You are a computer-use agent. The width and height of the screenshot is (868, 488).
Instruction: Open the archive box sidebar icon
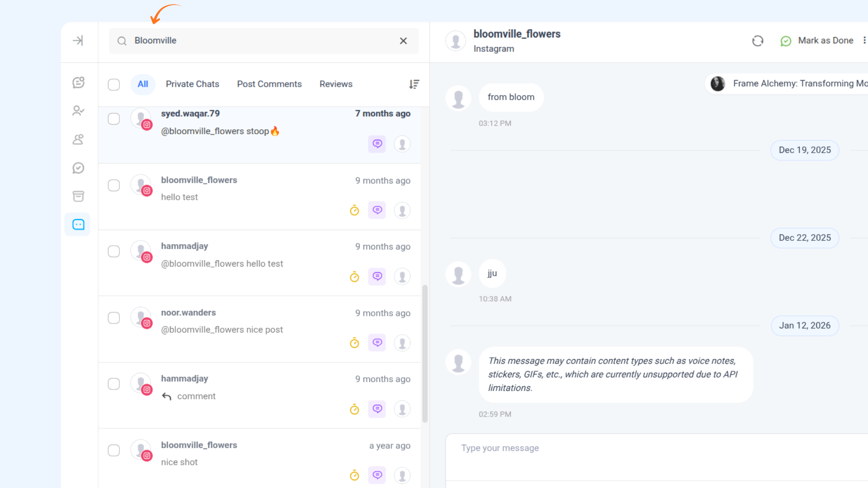pos(78,196)
